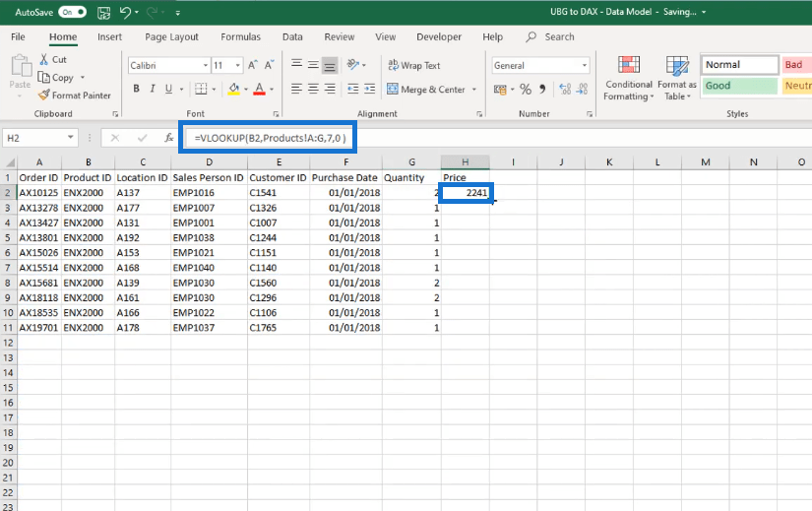Open the Data tab
812x511 pixels.
point(292,36)
